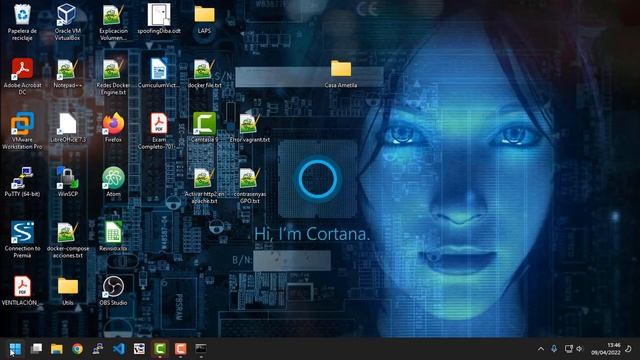Open the network status tray icon
This screenshot has width=640, height=360.
click(568, 349)
